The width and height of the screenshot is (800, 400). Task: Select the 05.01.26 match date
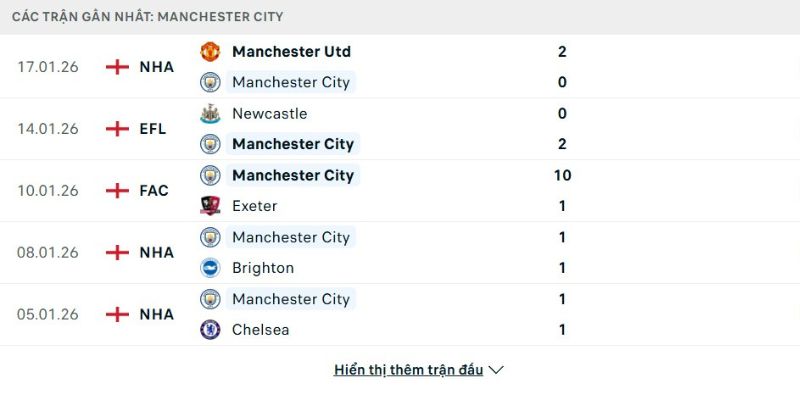[x=47, y=314]
